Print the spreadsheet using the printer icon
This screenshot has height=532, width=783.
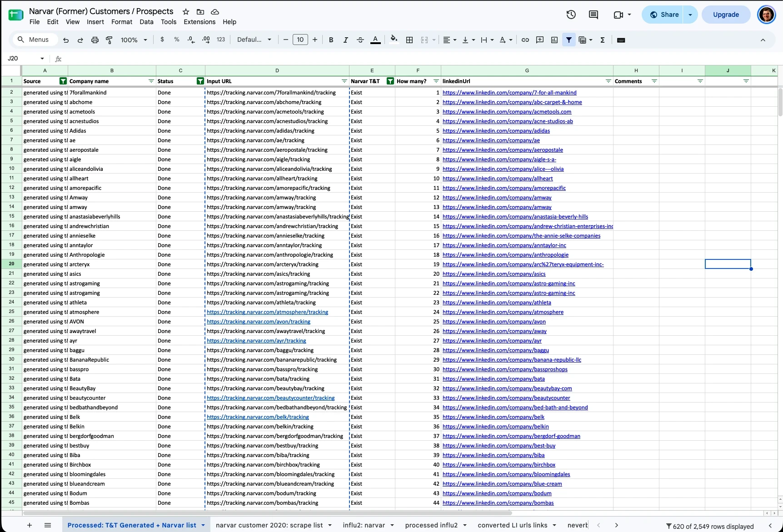pyautogui.click(x=95, y=40)
